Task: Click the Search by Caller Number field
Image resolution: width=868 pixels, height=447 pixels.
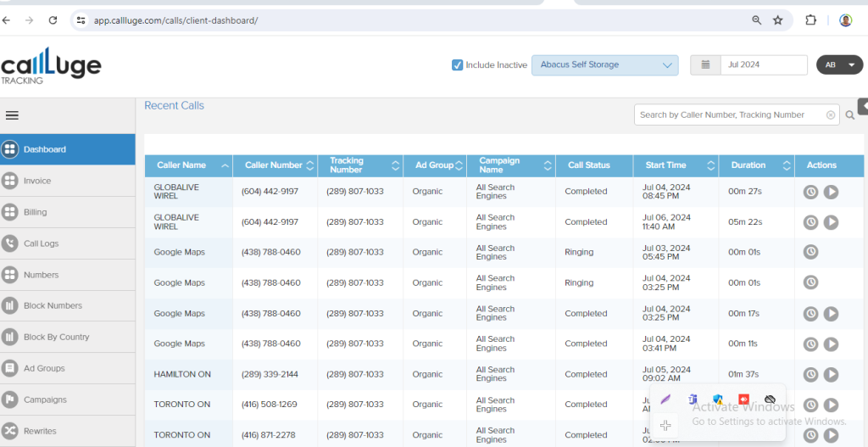Action: pyautogui.click(x=729, y=115)
